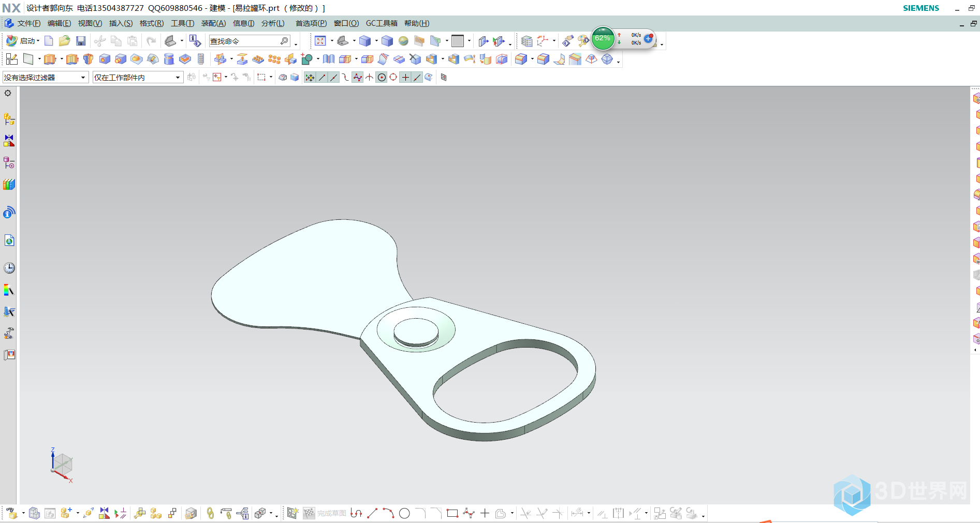Click the Shaded with edges render icon
Screen dimensions: 980x523
[365, 41]
